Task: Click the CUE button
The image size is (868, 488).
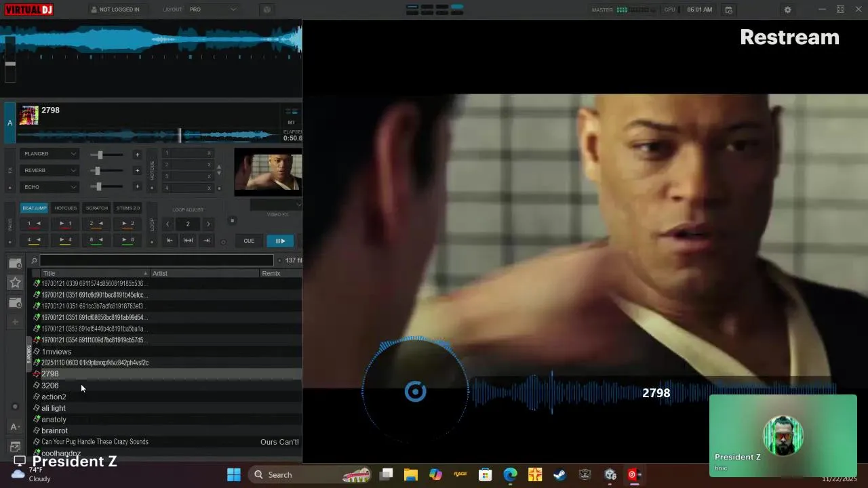Action: tap(249, 241)
